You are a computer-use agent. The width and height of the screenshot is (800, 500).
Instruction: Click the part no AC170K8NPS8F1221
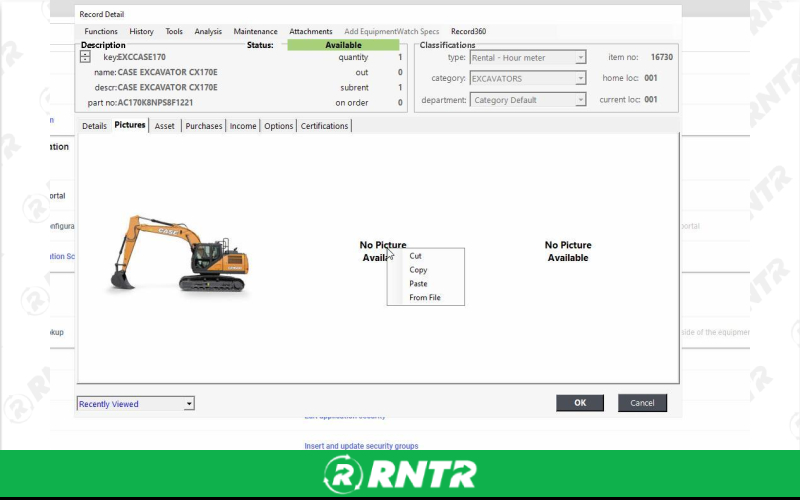(156, 103)
